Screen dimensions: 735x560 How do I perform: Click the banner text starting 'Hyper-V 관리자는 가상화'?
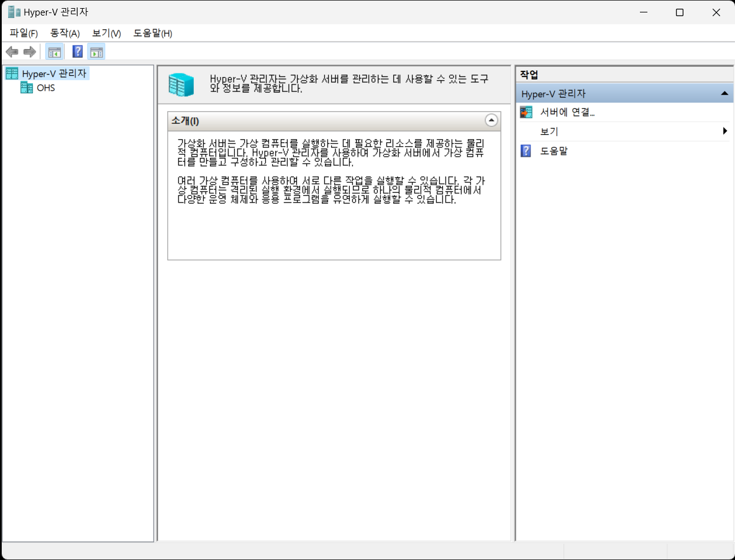349,83
